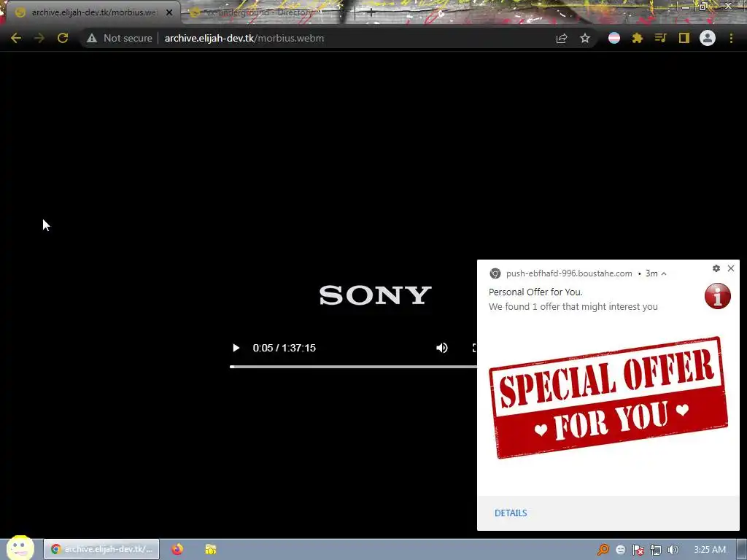The image size is (747, 560).
Task: Open notification settings gear
Action: [x=716, y=268]
